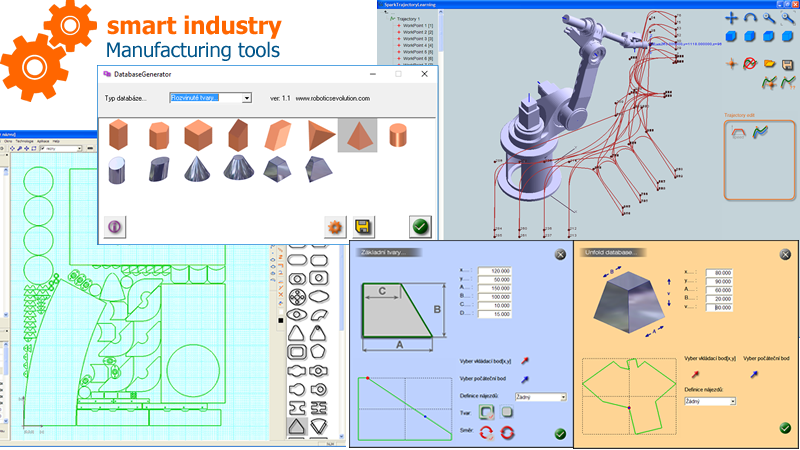Select the hexagonal prism shape in DatabaseGenerator

tap(159, 136)
